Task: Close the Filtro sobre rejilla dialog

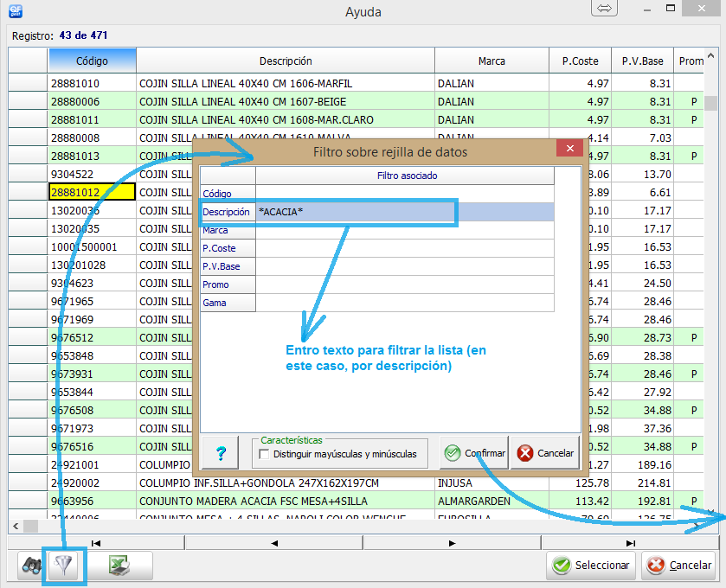Action: (570, 149)
